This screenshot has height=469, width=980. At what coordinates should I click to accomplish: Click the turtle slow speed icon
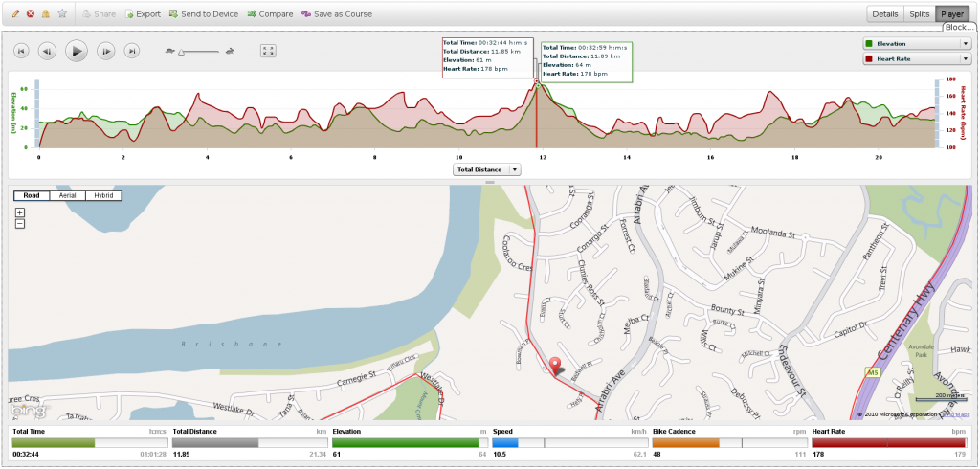point(169,52)
